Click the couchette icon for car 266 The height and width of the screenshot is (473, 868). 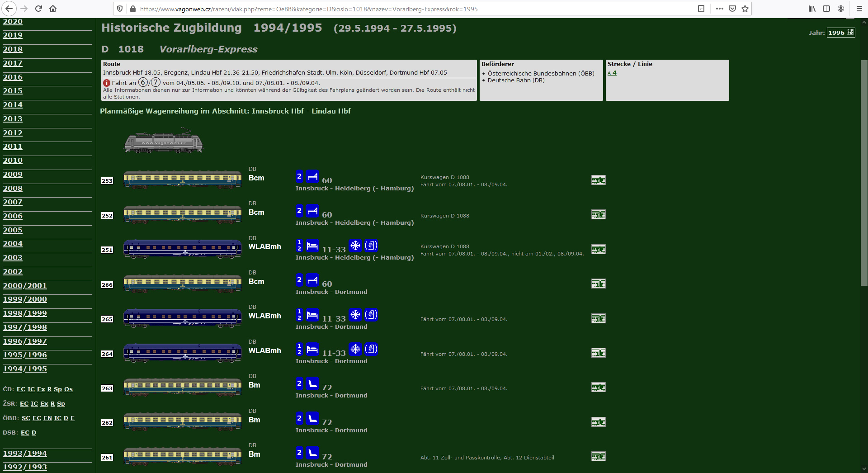coord(312,280)
